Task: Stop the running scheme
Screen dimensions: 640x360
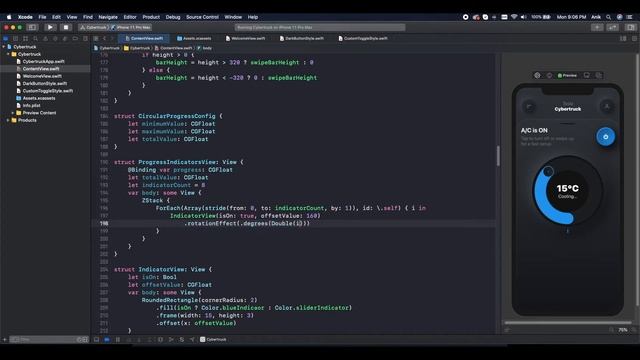Action: (x=65, y=27)
